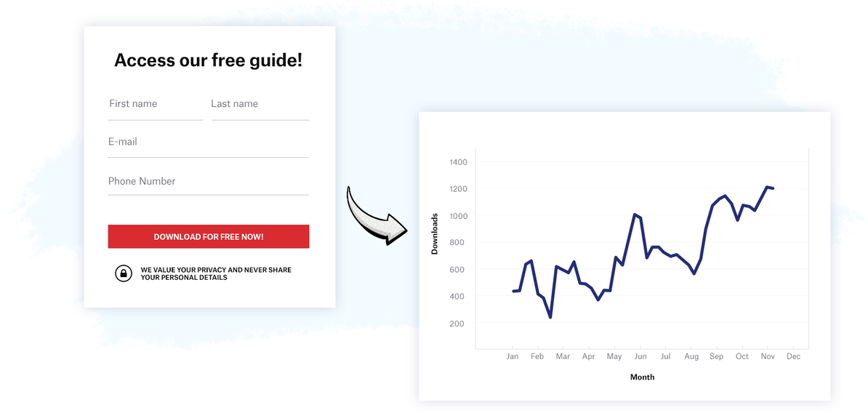Focus the Phone Number field
Viewport: 868px width, 413px height.
[x=208, y=183]
